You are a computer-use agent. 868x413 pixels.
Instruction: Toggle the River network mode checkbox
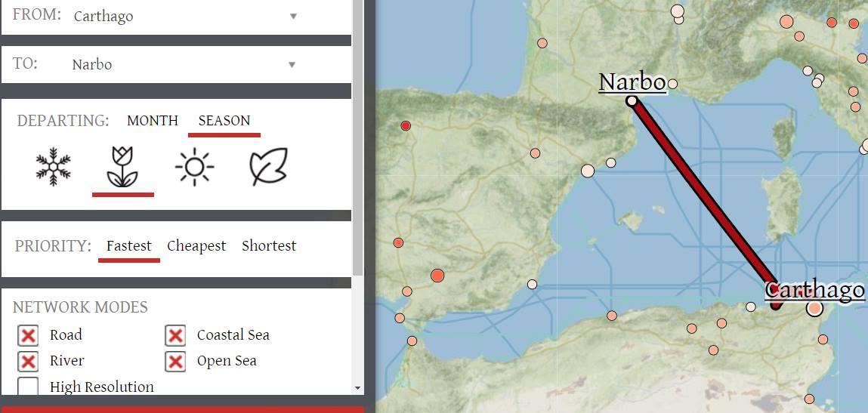[x=28, y=362]
